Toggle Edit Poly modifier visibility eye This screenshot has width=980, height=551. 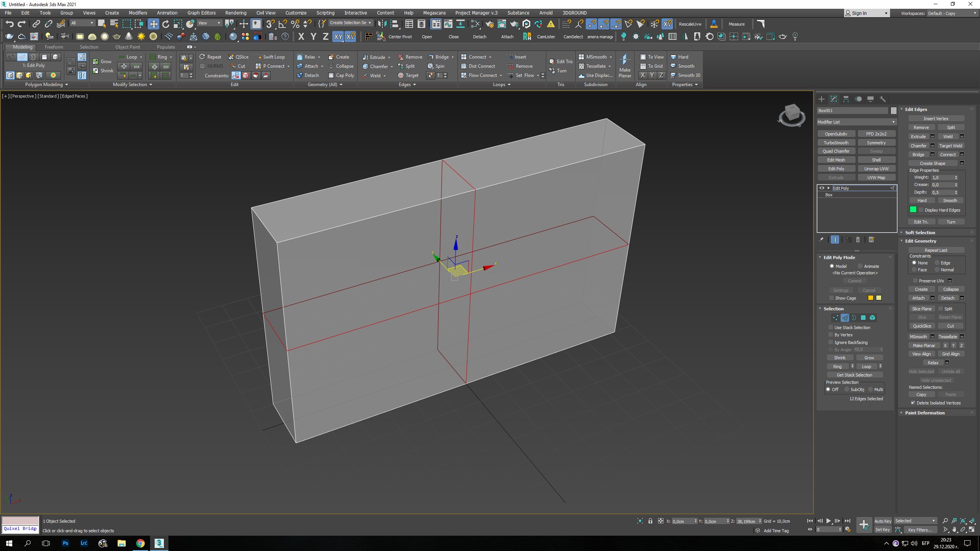tap(822, 188)
